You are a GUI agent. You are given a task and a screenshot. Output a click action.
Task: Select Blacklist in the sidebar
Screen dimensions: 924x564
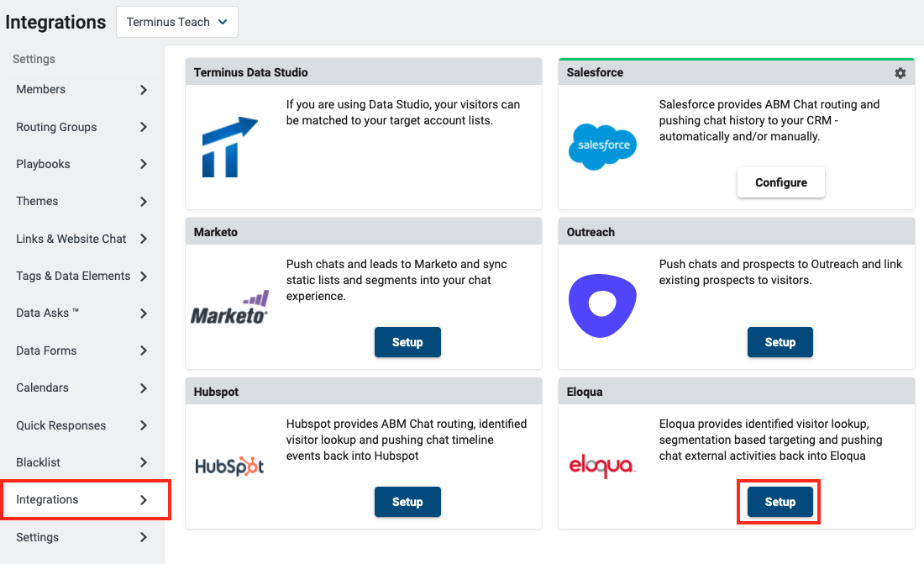coord(82,462)
